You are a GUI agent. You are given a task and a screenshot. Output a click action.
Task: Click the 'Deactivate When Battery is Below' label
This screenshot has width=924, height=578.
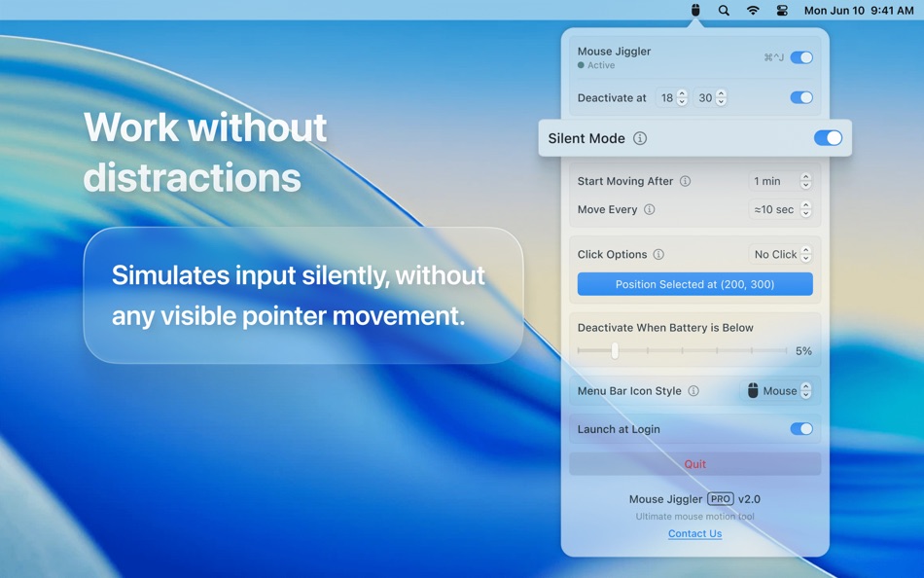(665, 327)
